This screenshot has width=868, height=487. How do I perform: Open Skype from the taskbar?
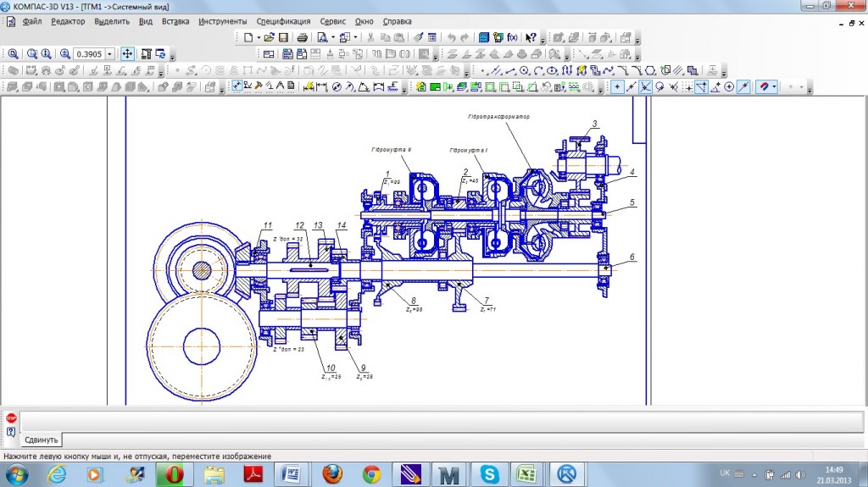coord(489,474)
